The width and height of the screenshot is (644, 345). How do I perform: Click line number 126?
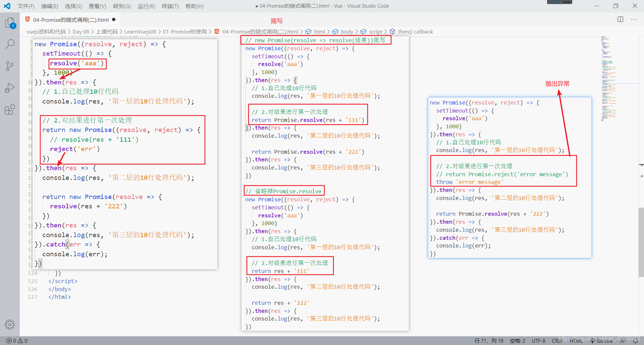(33, 289)
